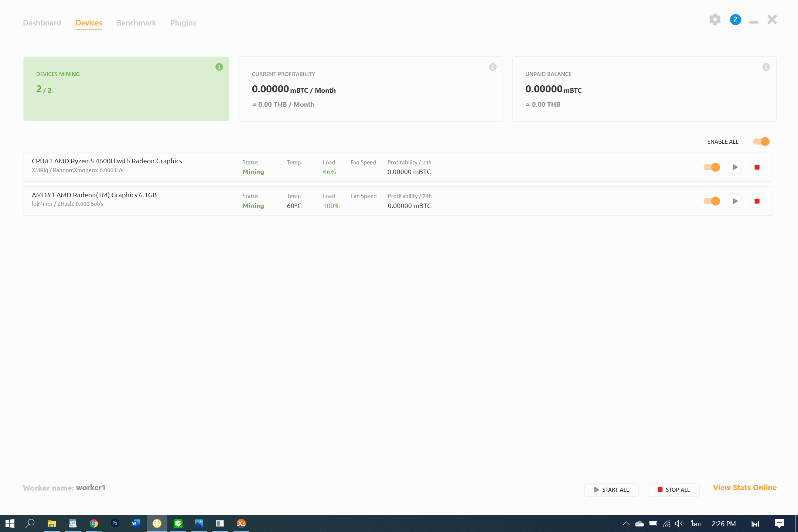The image size is (798, 532).
Task: Show Unpaid Balance info icon
Action: pyautogui.click(x=766, y=67)
